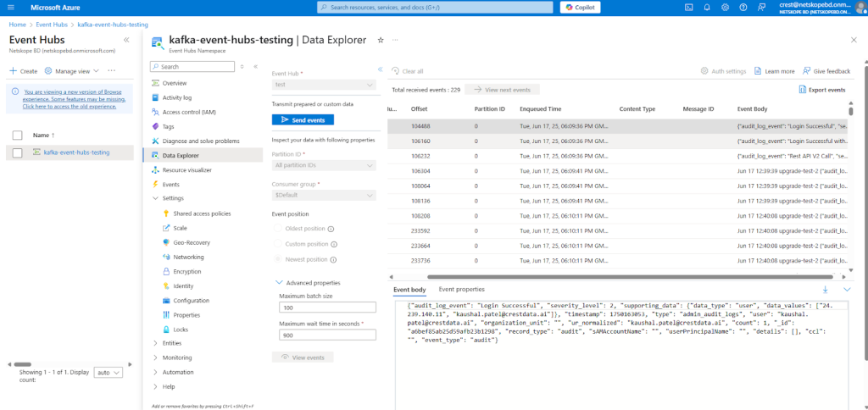The image size is (868, 410).
Task: Open portal settings gear icon
Action: tap(726, 7)
